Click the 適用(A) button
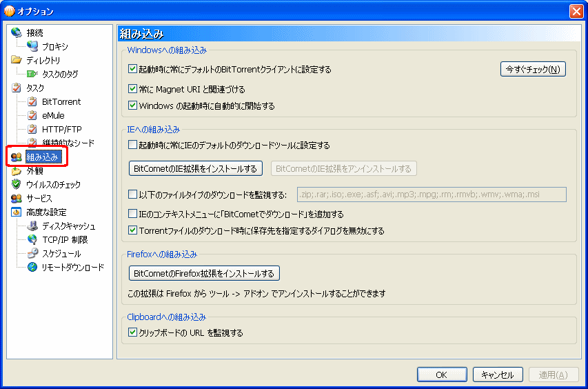The height and width of the screenshot is (389, 588). click(x=554, y=375)
